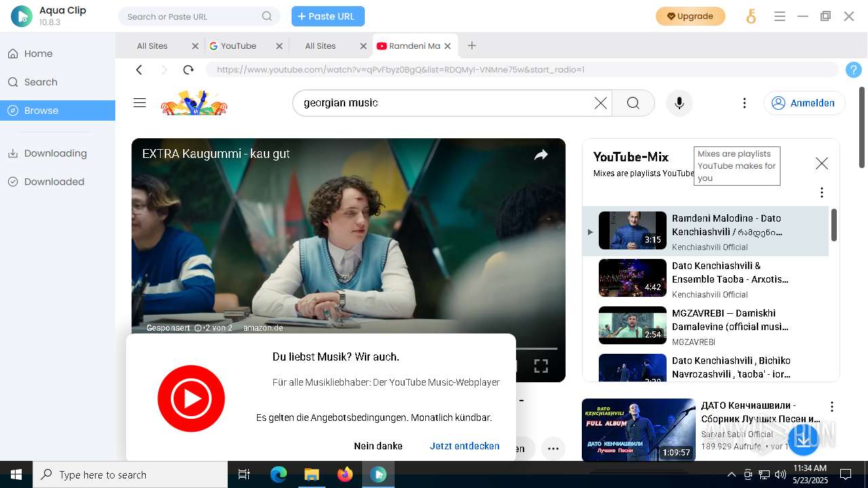868x488 pixels.
Task: Switch to the second All Sites tab
Action: point(320,46)
